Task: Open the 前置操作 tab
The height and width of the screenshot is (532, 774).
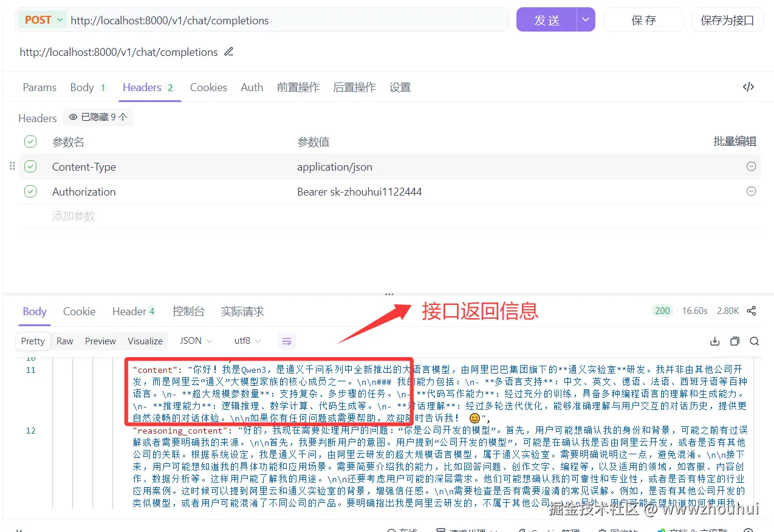Action: point(298,87)
